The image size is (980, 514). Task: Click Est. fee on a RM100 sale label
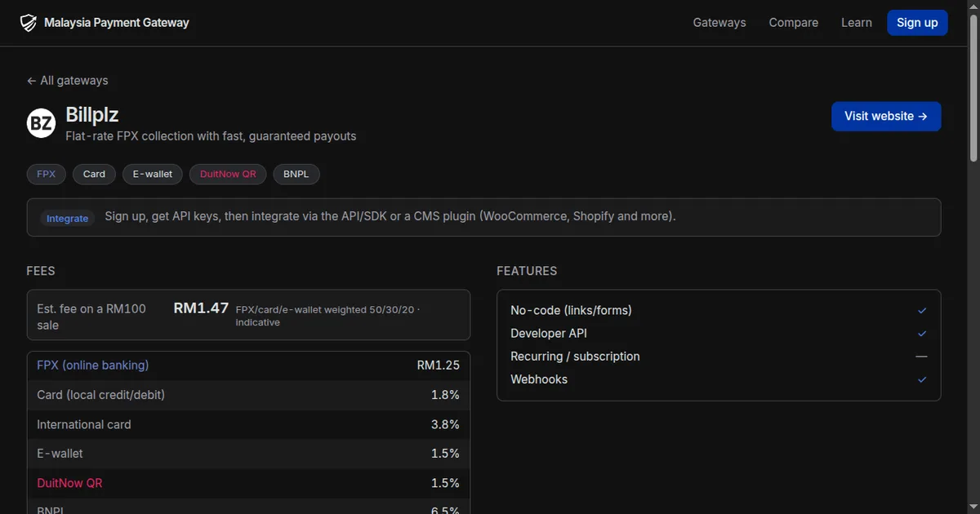[x=91, y=317]
